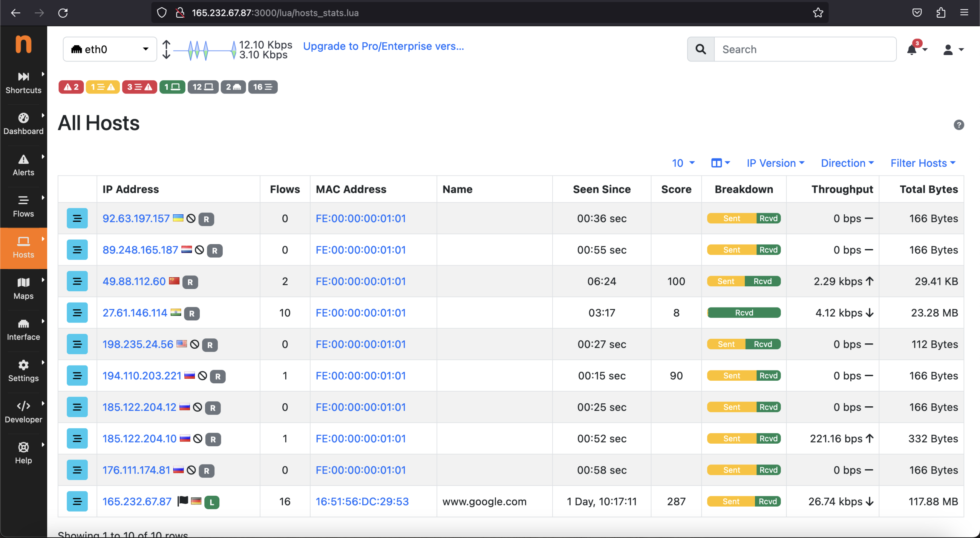This screenshot has height=538, width=980.
Task: Open host details for 49.88.112.60
Action: (x=133, y=281)
